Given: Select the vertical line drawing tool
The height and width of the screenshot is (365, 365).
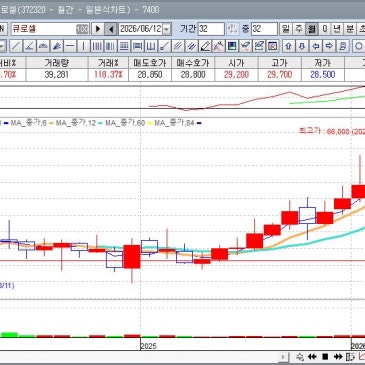Looking at the screenshot, I should [83, 46].
